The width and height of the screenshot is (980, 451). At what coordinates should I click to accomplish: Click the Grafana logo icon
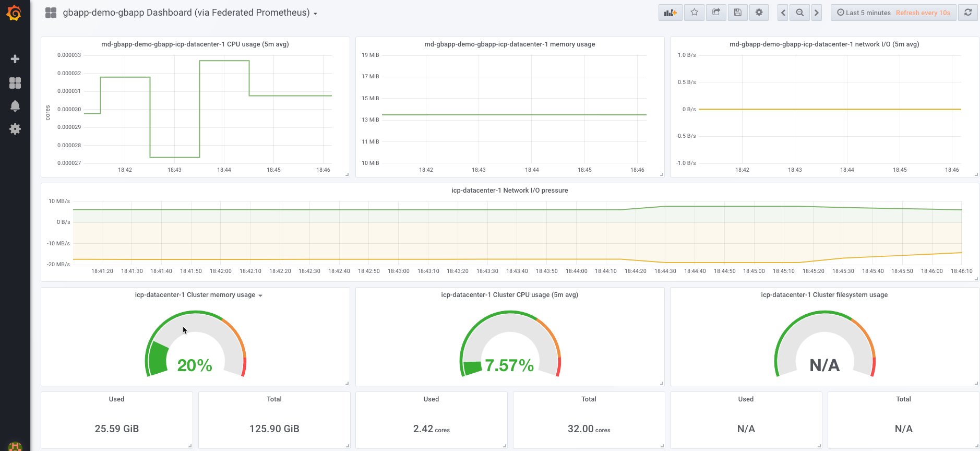point(15,13)
